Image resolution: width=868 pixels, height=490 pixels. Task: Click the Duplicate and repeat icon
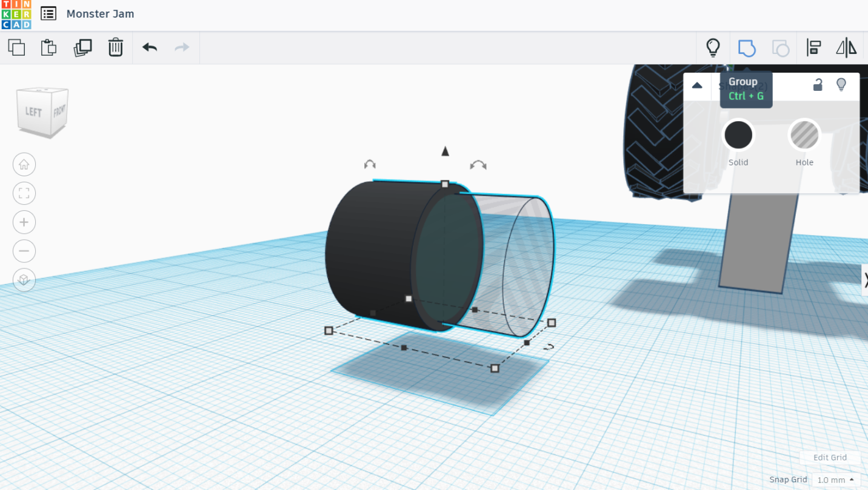point(82,47)
